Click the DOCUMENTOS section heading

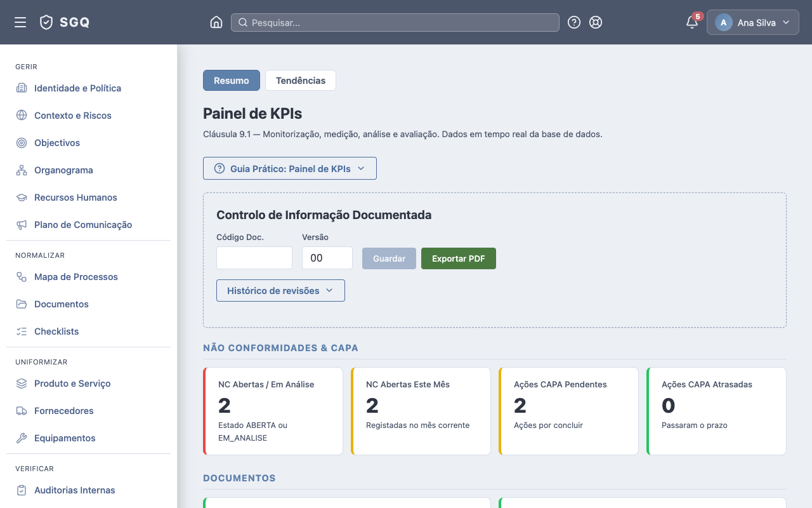(239, 478)
